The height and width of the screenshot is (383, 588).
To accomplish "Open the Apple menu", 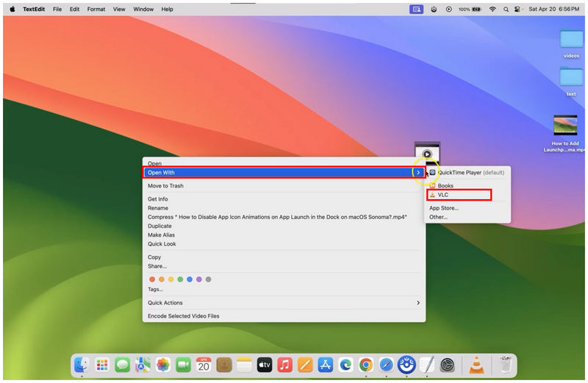I will click(x=12, y=9).
